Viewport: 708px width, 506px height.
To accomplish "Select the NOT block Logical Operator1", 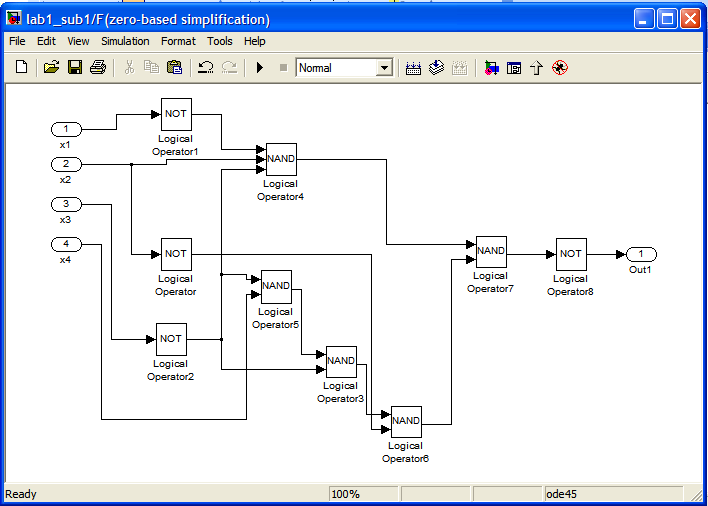I will tap(176, 114).
